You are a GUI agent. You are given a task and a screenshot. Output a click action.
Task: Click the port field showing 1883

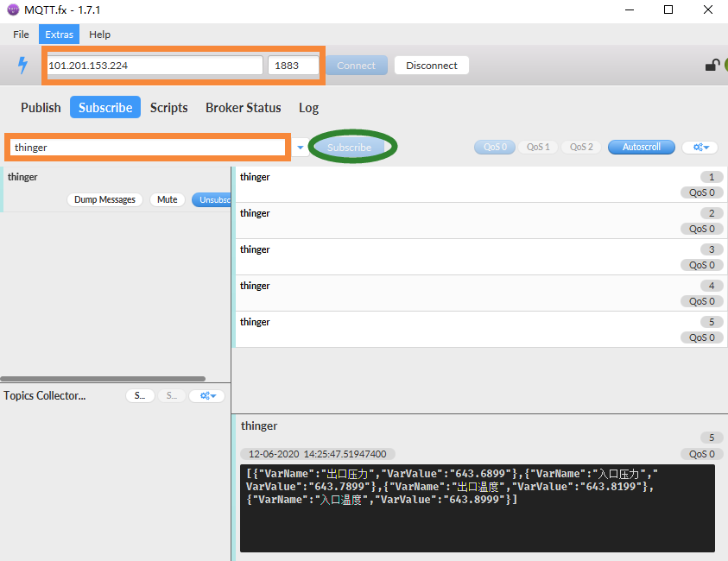coord(294,66)
